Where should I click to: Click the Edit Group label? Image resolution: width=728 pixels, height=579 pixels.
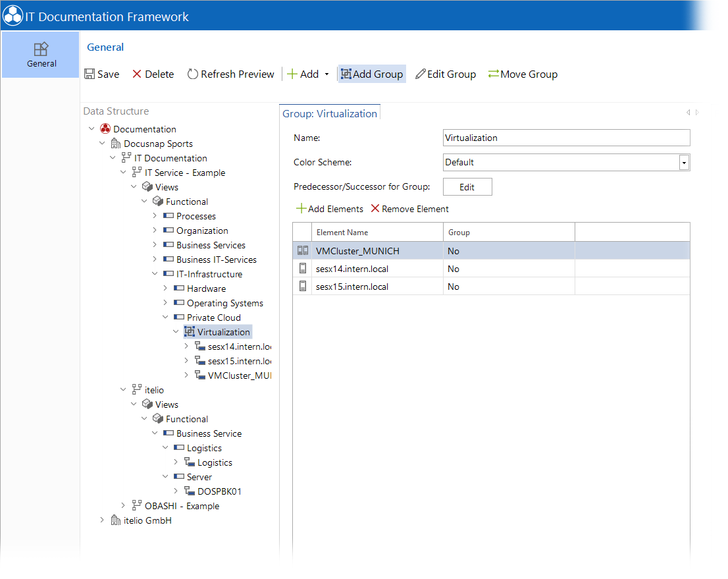[x=452, y=74]
